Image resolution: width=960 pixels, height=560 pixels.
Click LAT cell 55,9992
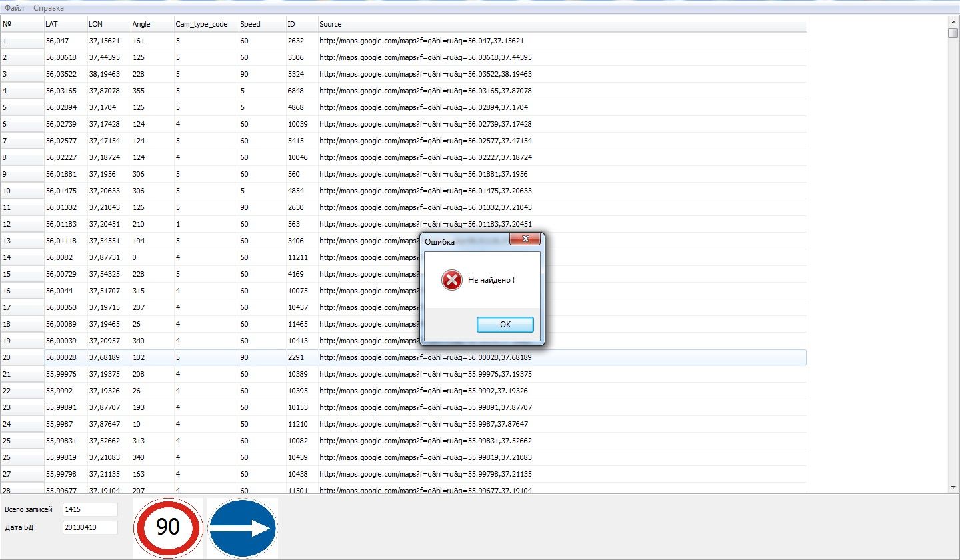click(65, 391)
